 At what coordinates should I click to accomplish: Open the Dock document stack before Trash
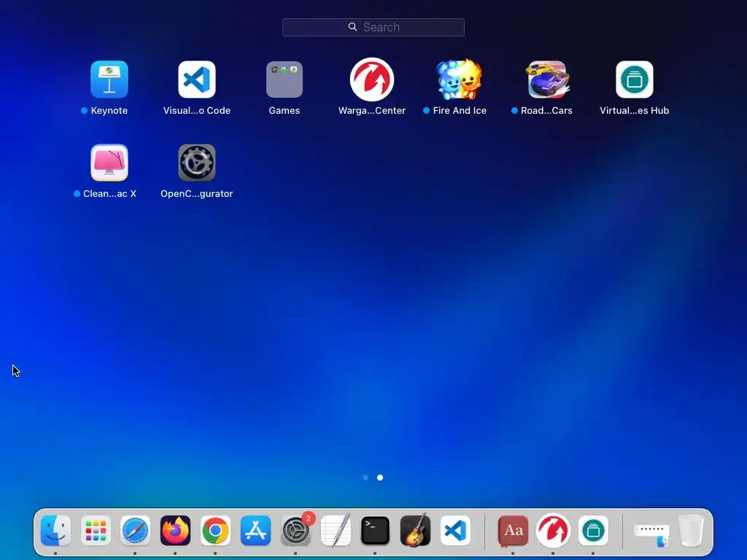[x=651, y=534]
